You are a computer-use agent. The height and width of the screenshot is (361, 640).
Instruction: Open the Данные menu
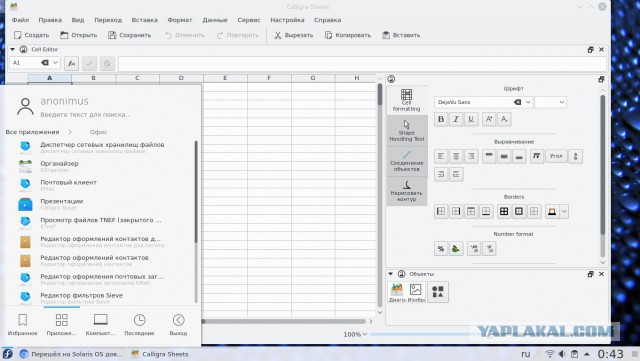pyautogui.click(x=215, y=20)
